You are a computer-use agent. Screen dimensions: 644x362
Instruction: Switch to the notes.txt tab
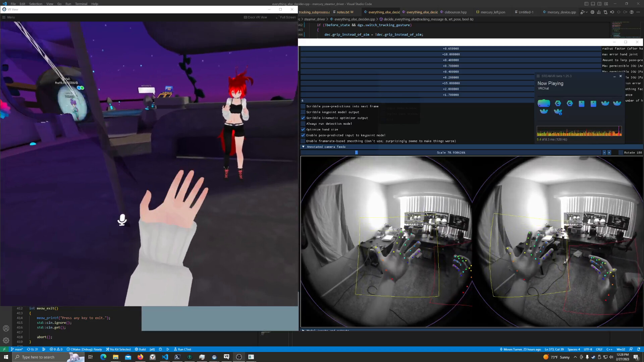[x=344, y=12]
